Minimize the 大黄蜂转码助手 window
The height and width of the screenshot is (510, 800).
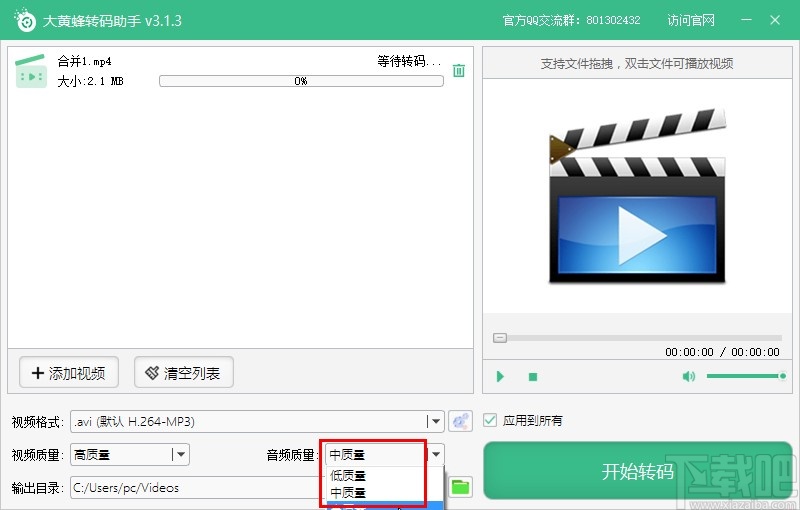746,20
